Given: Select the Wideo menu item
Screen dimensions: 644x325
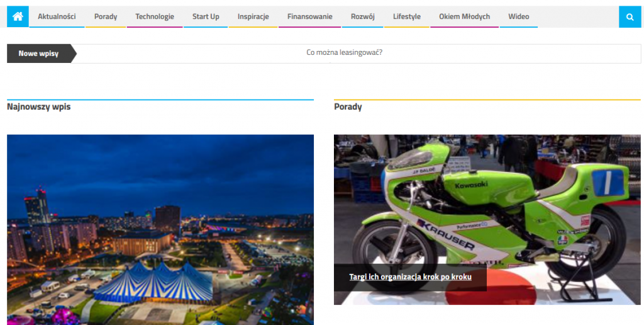Looking at the screenshot, I should click(519, 17).
